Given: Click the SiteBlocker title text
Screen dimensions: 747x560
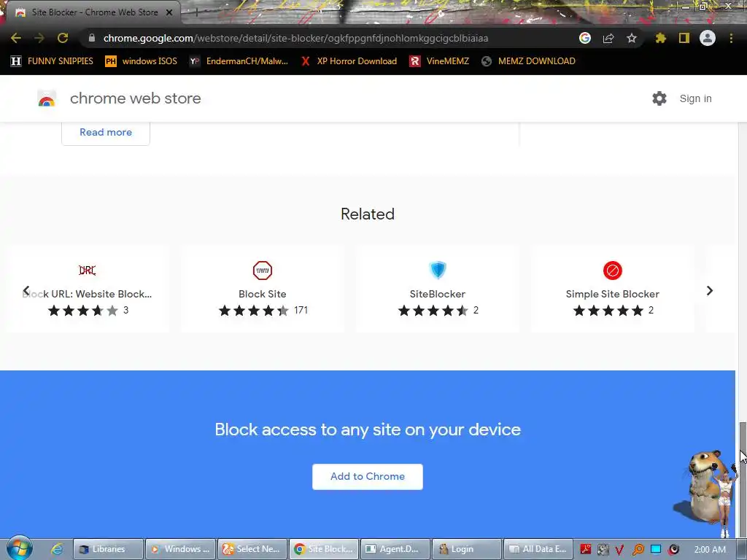Looking at the screenshot, I should click(x=438, y=294).
